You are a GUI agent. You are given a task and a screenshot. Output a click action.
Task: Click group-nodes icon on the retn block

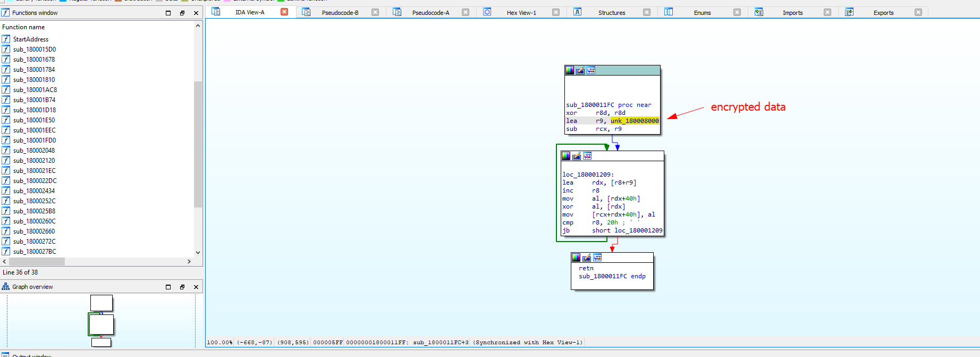597,258
